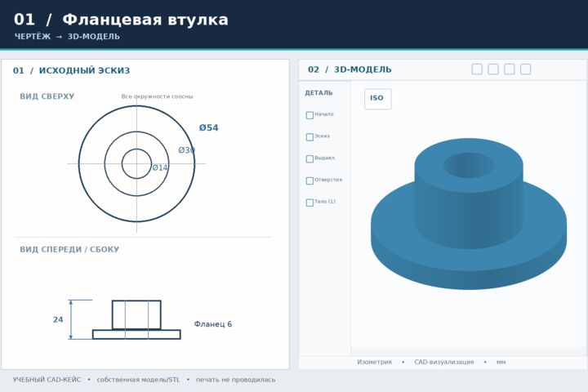Click the Фланцевая втулка main title
The height and width of the screenshot is (392, 588).
point(145,20)
